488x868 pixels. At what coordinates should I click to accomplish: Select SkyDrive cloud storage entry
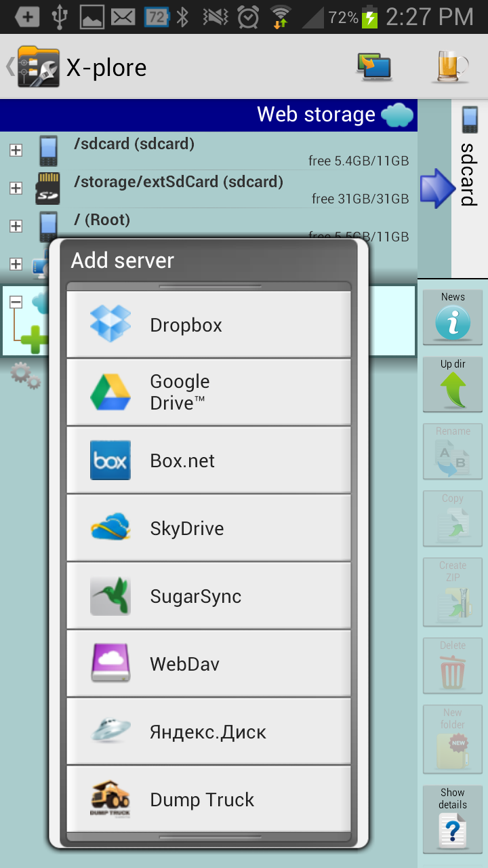tap(209, 528)
